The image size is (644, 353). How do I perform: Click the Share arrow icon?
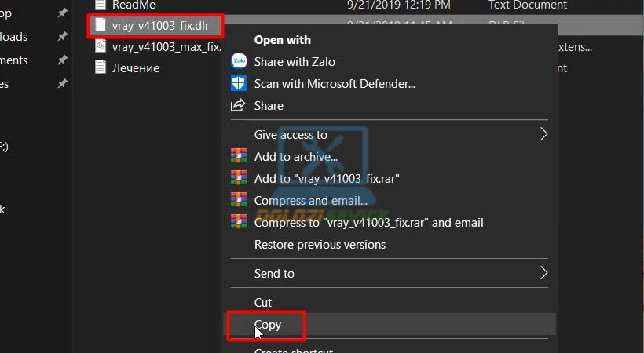(x=238, y=105)
